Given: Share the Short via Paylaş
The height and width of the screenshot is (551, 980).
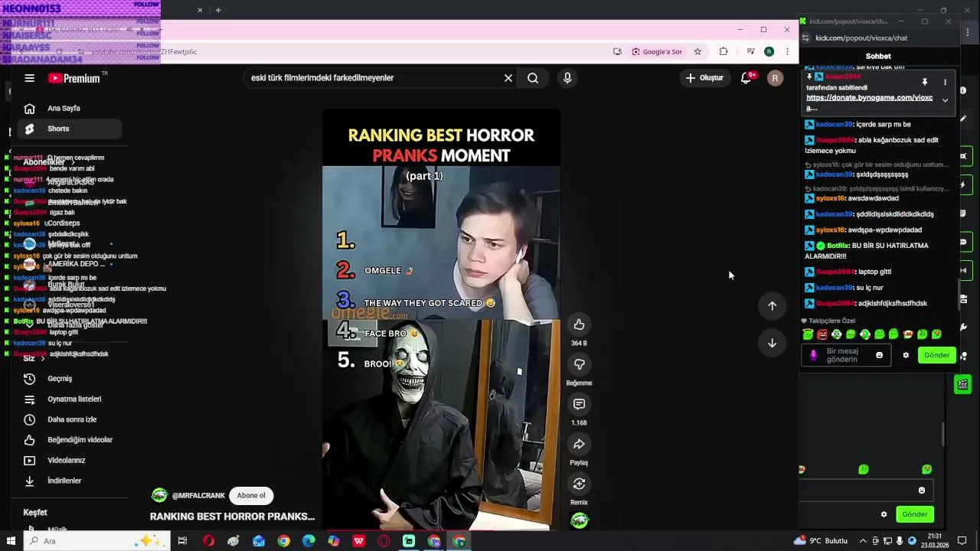Looking at the screenshot, I should [579, 444].
